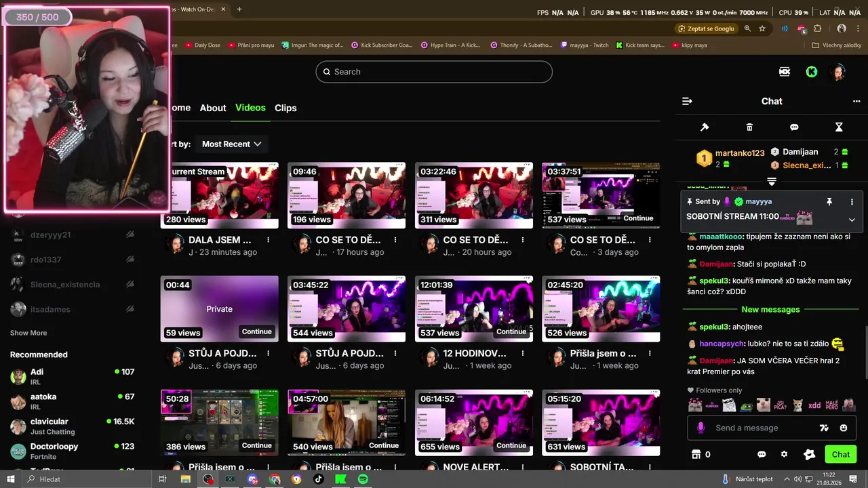
Task: Click the star blob icon beside Chat button
Action: [x=809, y=455]
